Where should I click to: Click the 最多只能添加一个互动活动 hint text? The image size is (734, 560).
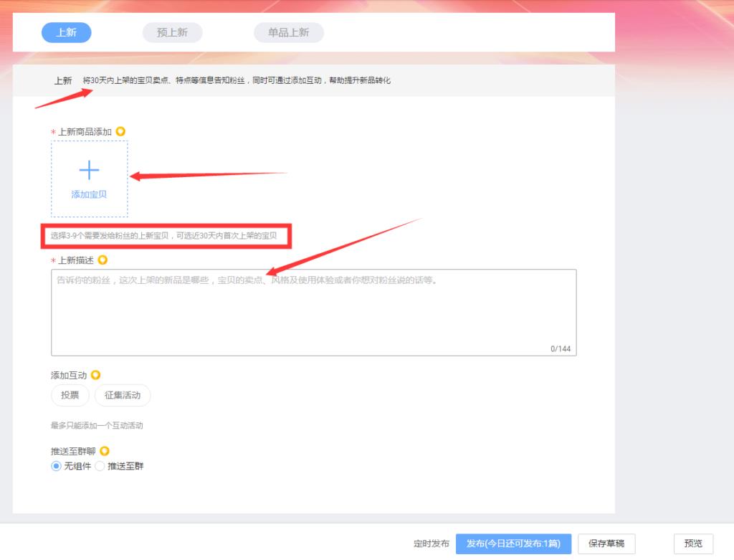pos(97,426)
